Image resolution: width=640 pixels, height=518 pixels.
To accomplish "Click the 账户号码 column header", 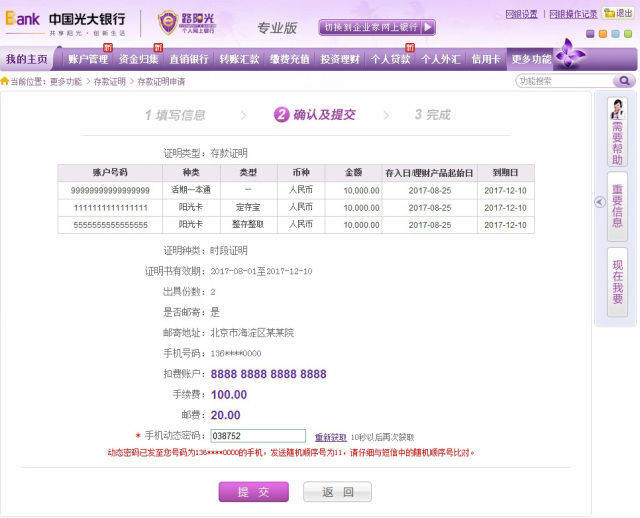I will (x=110, y=173).
